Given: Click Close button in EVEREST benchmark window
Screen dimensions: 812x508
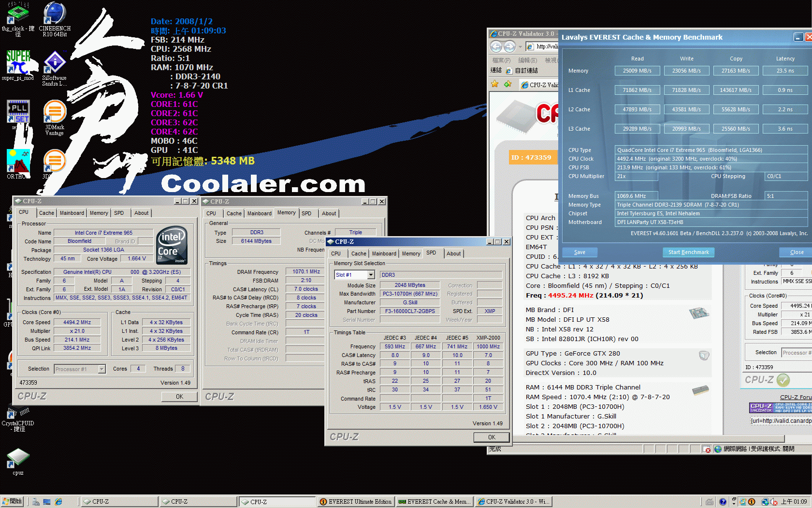Looking at the screenshot, I should (x=797, y=252).
